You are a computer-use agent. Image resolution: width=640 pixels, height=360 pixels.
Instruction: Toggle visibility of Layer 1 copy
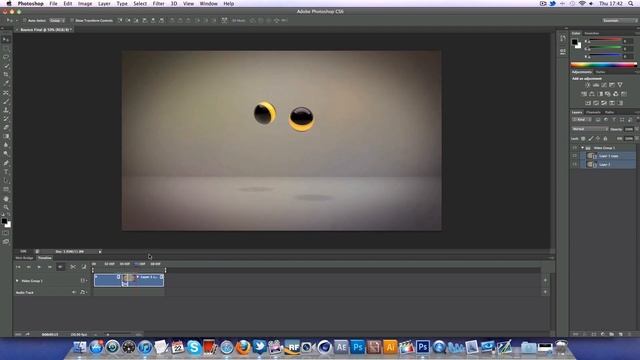tap(575, 156)
